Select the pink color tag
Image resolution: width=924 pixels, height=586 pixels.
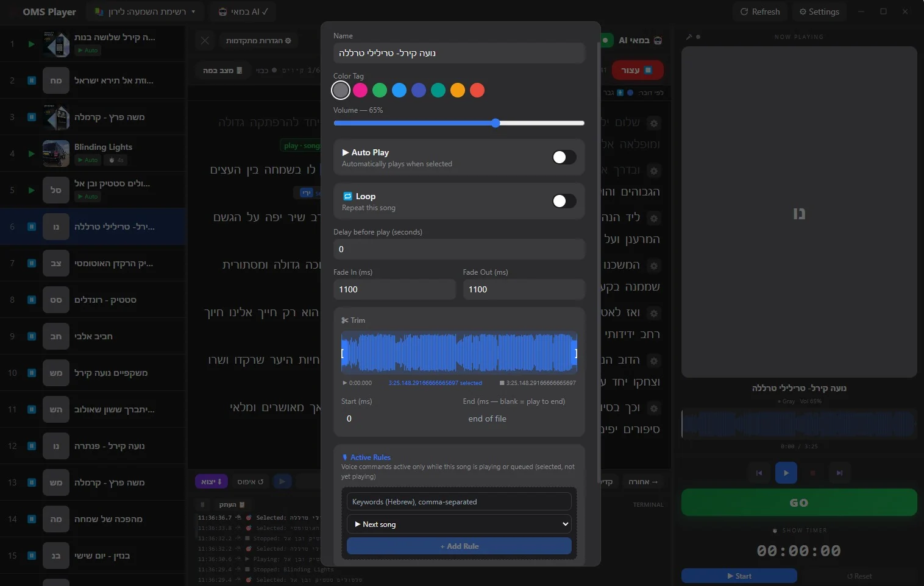tap(360, 90)
